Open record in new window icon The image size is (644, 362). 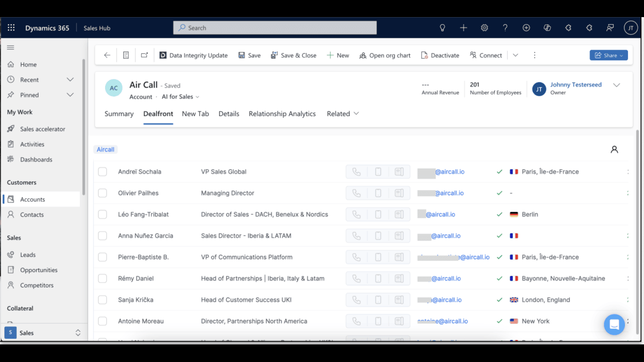click(x=144, y=55)
